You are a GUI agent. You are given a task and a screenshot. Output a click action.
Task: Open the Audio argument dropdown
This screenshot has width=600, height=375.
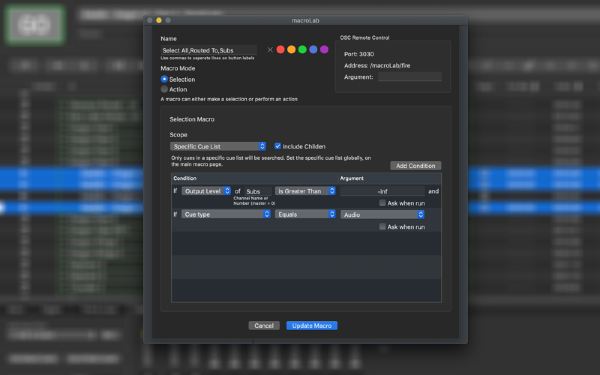382,215
